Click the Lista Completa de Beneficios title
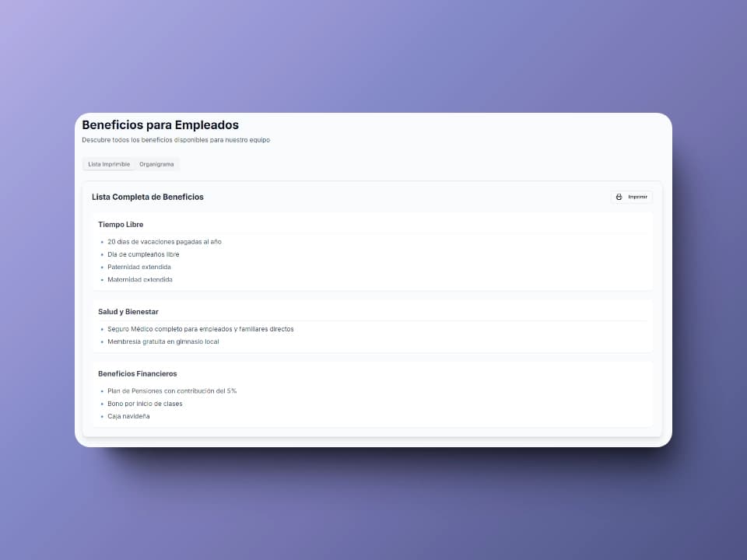Image resolution: width=747 pixels, height=560 pixels. 148,197
